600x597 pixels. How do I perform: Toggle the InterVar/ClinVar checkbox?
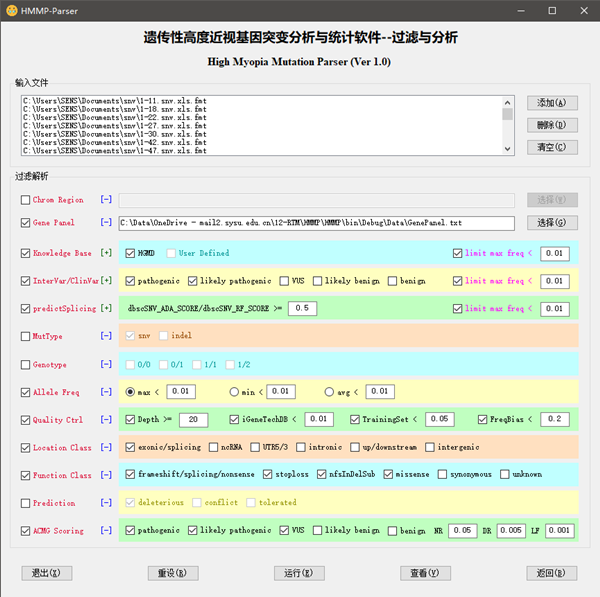[x=25, y=281]
